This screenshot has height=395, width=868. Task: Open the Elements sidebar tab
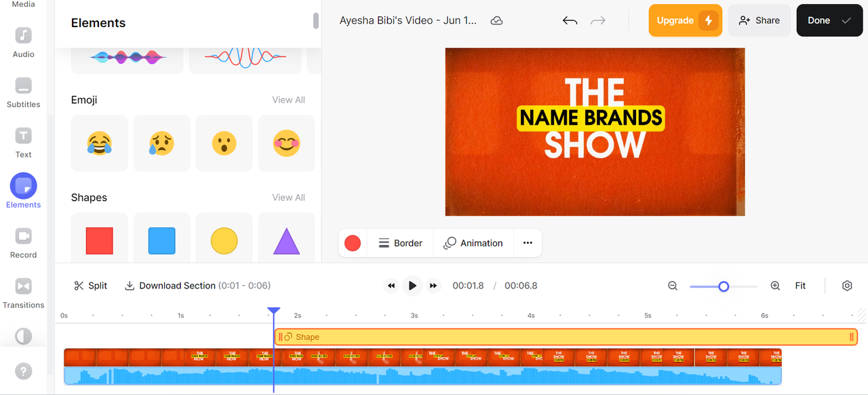coord(23,191)
